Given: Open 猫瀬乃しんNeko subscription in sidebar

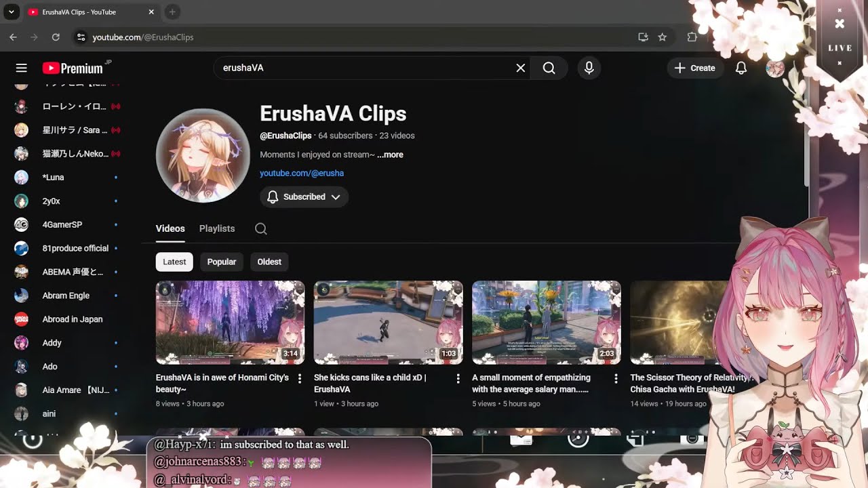Looking at the screenshot, I should [68, 154].
